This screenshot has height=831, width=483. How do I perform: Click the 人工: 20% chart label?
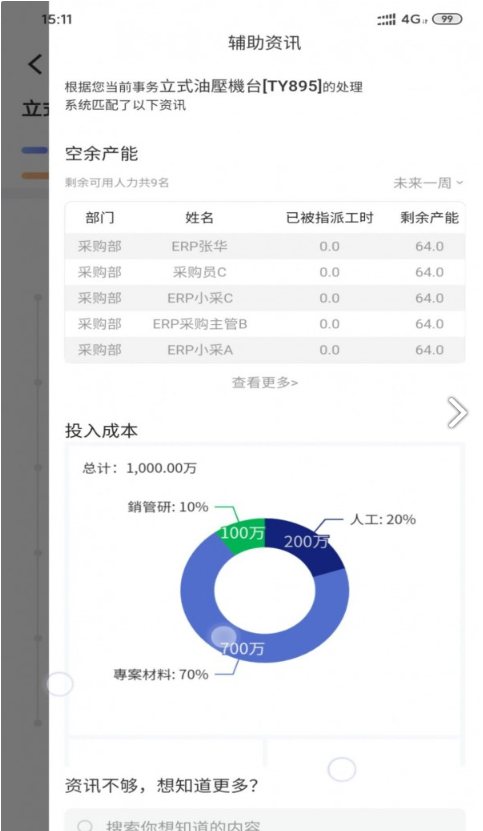pyautogui.click(x=383, y=519)
